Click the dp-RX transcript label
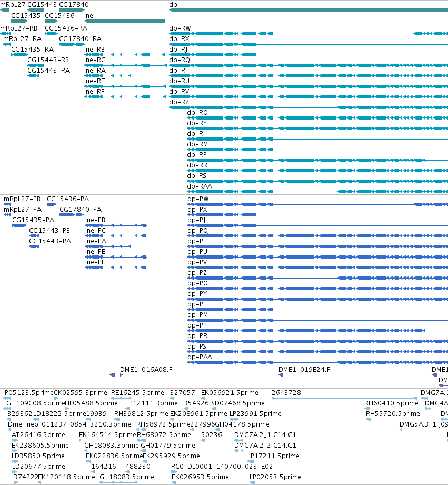 point(179,39)
